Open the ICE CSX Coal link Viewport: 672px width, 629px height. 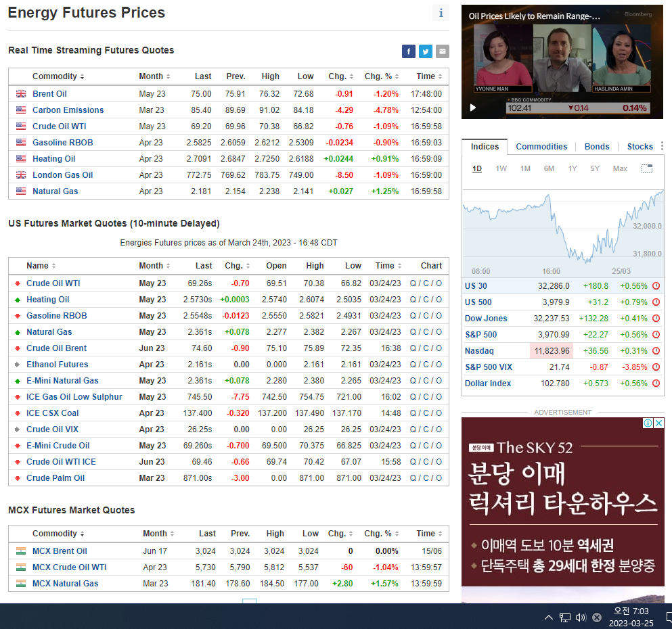(x=53, y=413)
